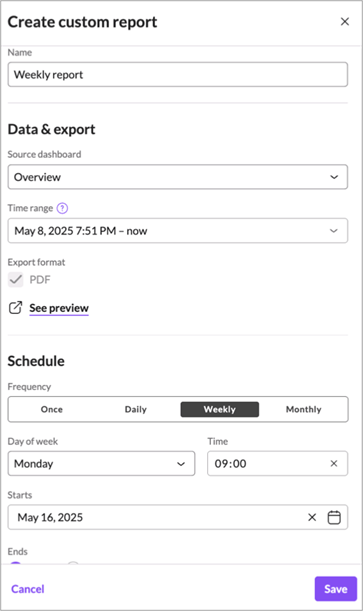Click the Time range chevron arrow
This screenshot has width=363, height=611.
(x=334, y=231)
